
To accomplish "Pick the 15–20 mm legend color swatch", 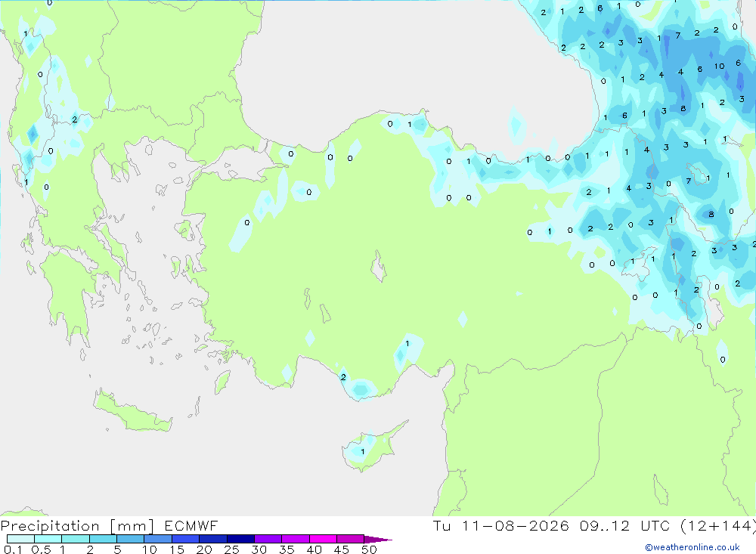I will (185, 539).
